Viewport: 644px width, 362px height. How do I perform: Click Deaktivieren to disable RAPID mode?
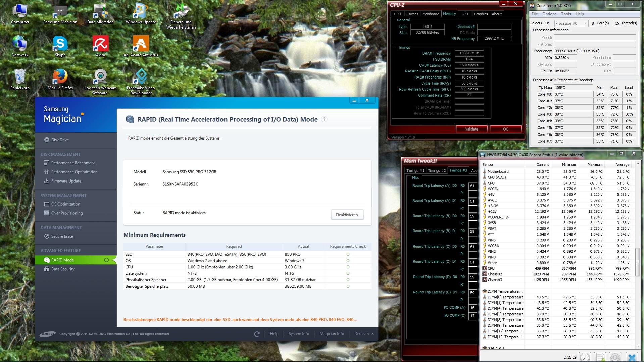(347, 215)
